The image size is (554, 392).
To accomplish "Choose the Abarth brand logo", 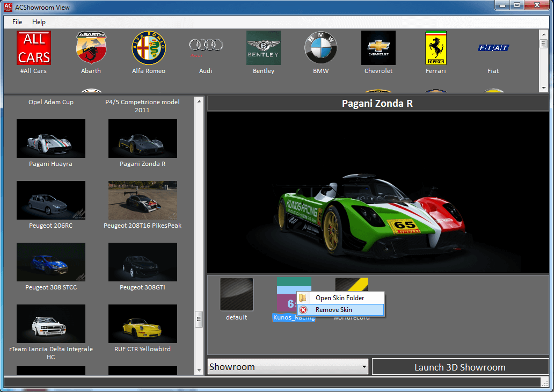I will point(91,48).
